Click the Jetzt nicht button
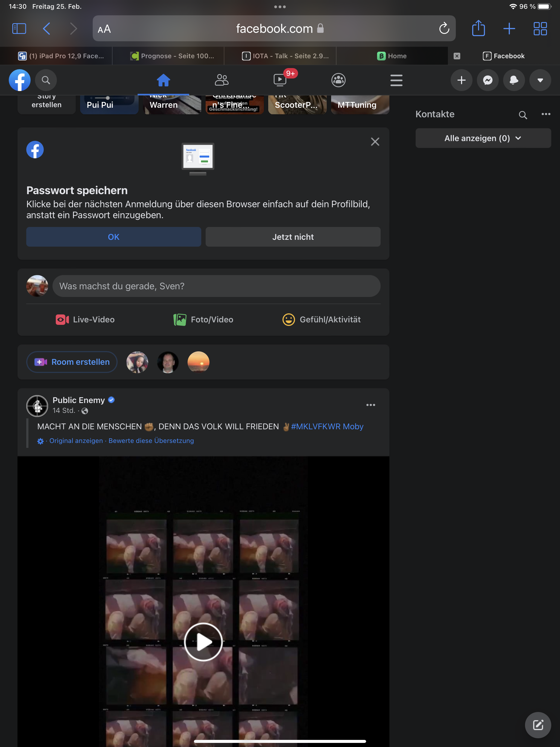 coord(293,237)
